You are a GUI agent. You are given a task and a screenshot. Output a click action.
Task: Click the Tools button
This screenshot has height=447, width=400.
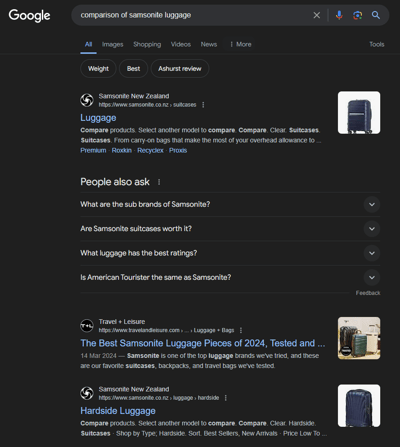(377, 44)
